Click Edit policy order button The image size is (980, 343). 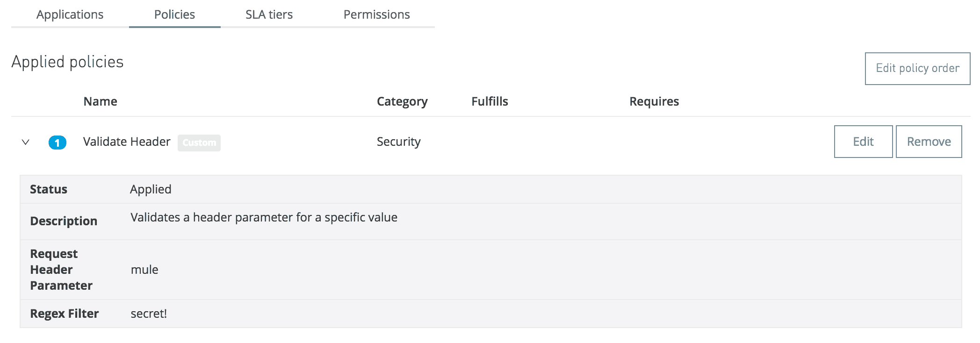click(918, 69)
